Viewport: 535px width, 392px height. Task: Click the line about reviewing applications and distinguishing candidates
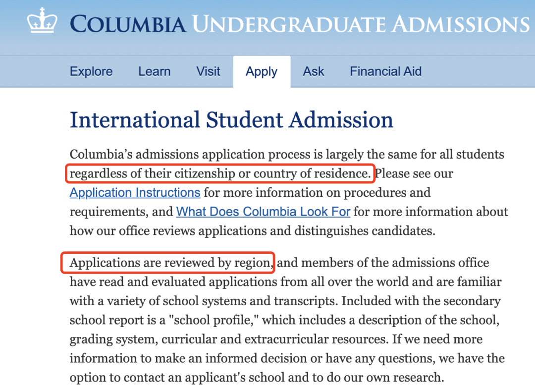(x=253, y=231)
